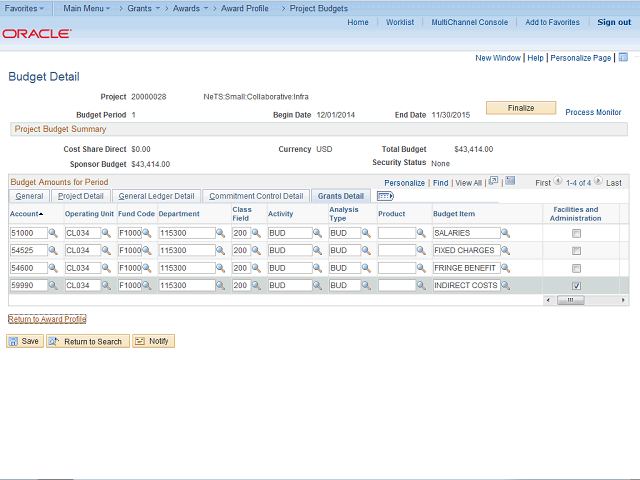Check Facilities and Administration for SALARIES row
Screen dimensions: 640x480
pyautogui.click(x=575, y=233)
